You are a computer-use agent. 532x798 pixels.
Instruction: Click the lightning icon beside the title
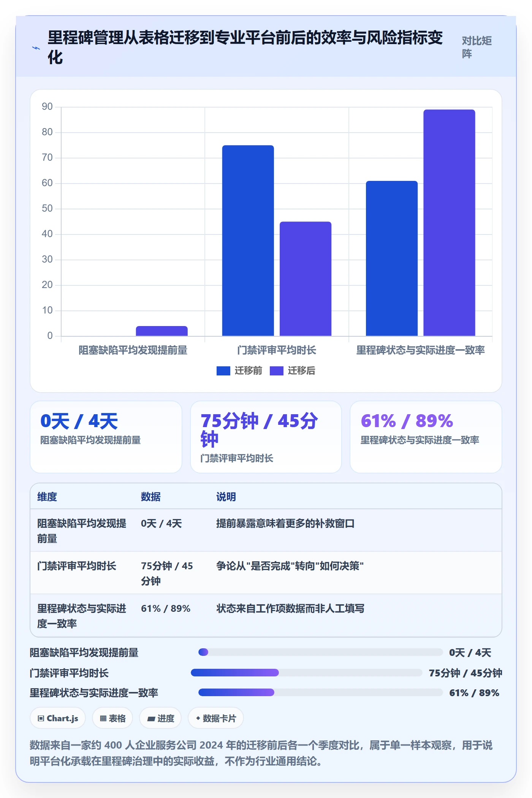coord(36,48)
